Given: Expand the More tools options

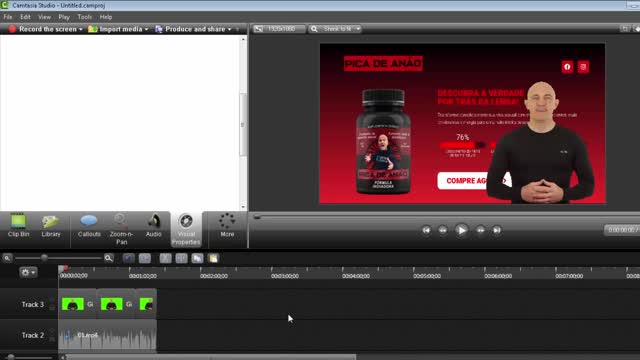Looking at the screenshot, I should (x=227, y=225).
